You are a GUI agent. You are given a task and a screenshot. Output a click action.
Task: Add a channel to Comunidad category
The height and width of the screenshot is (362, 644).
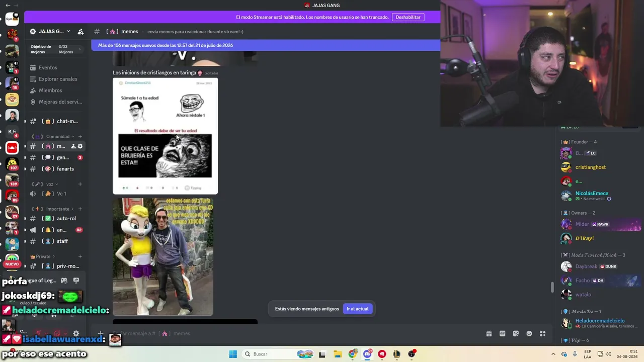click(x=80, y=136)
